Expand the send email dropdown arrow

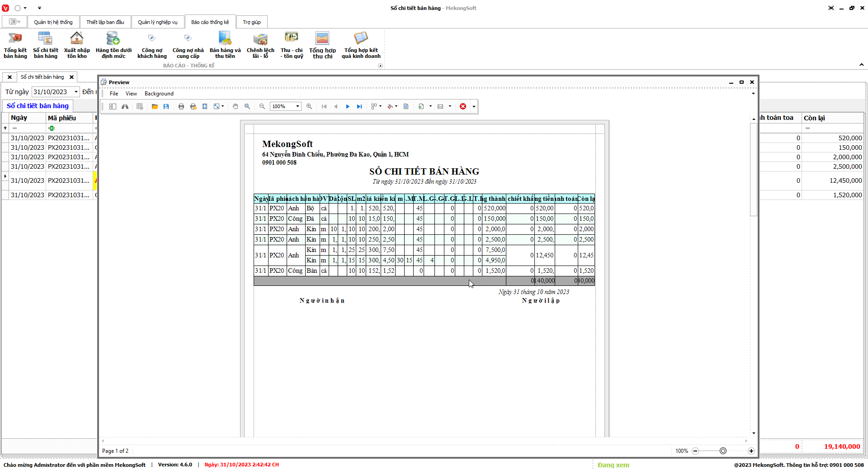(x=450, y=106)
